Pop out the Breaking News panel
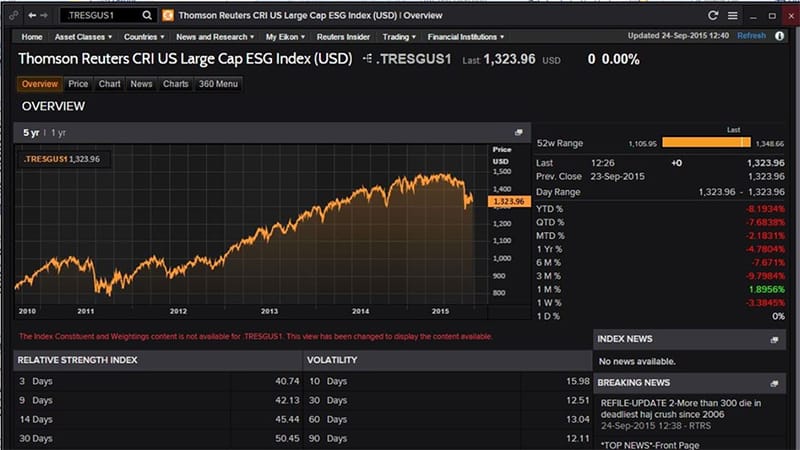Viewport: 800px width, 450px height. [774, 383]
